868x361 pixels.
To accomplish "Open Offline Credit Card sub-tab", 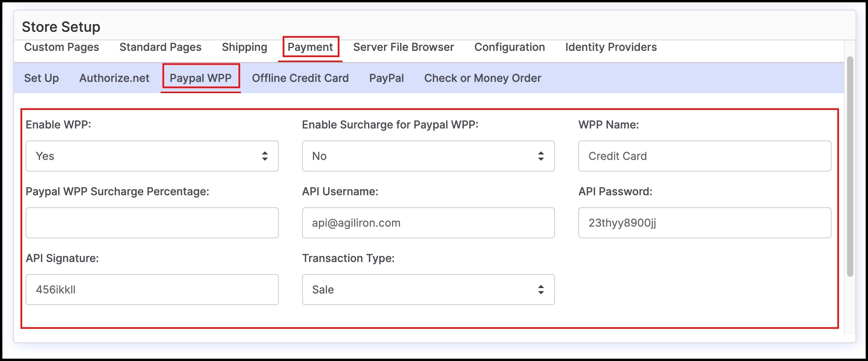I will coord(300,78).
